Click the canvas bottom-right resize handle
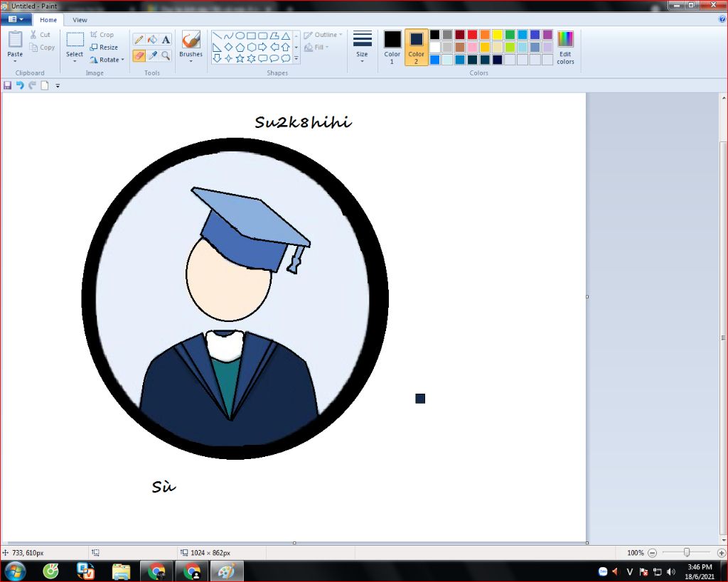This screenshot has width=728, height=582. tap(587, 542)
